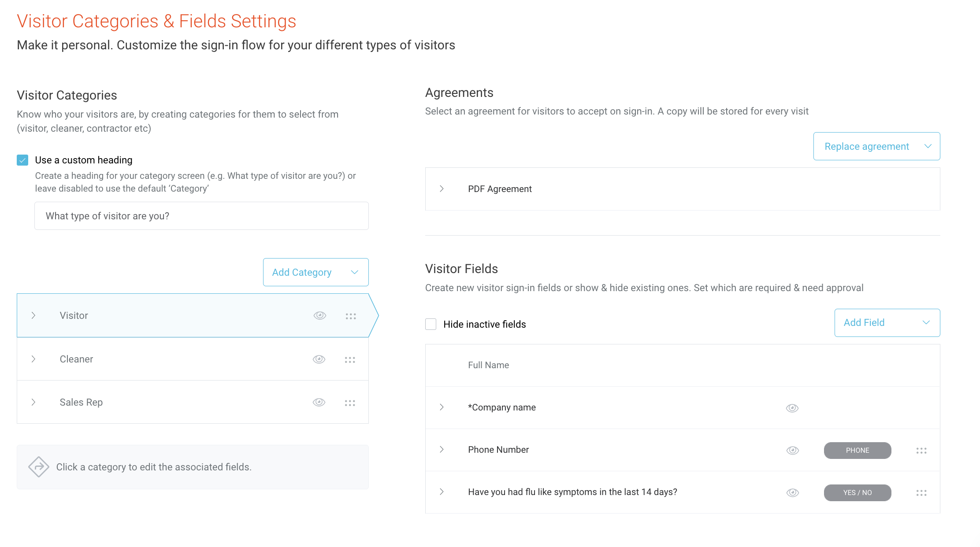Expand the Company name field row
The width and height of the screenshot is (980, 547).
(x=442, y=407)
